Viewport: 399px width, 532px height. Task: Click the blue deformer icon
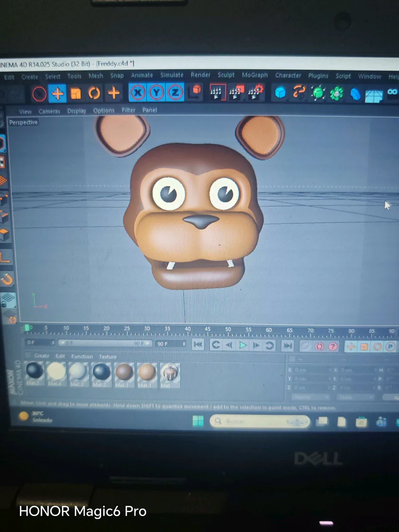pos(356,94)
